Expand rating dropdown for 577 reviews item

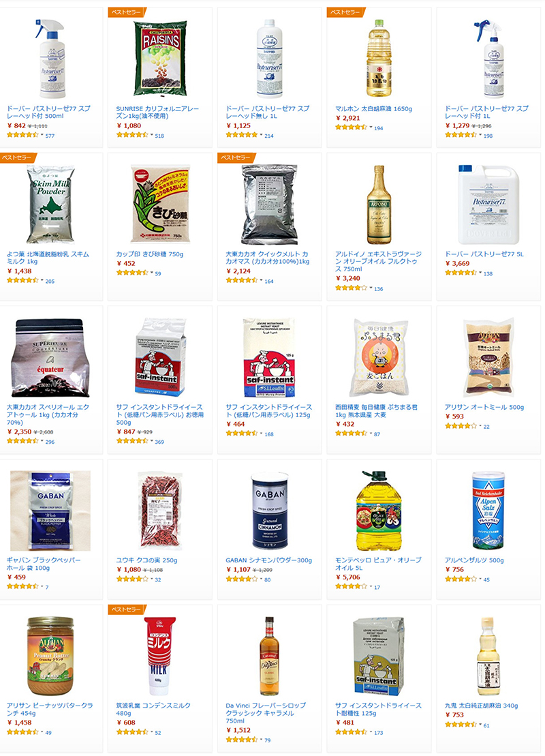click(42, 135)
